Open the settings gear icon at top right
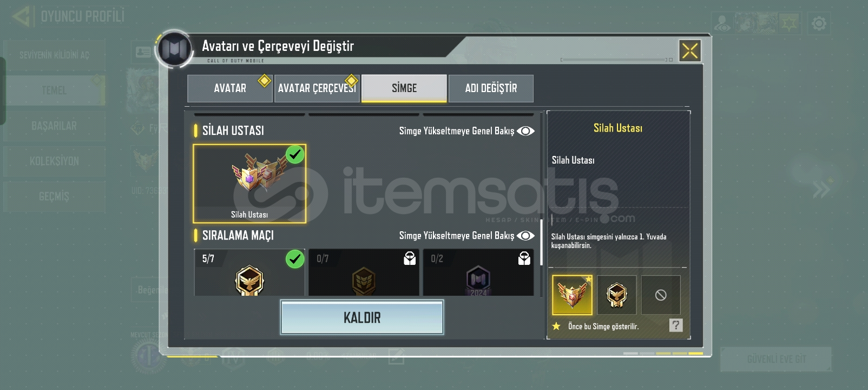Image resolution: width=868 pixels, height=390 pixels. point(819,23)
